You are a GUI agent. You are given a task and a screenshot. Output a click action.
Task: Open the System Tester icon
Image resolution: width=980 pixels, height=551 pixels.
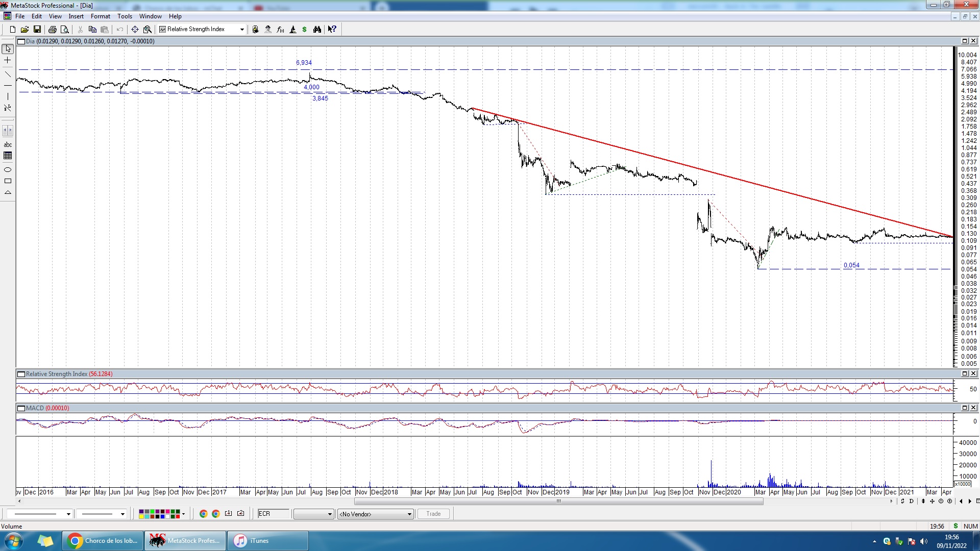[292, 30]
